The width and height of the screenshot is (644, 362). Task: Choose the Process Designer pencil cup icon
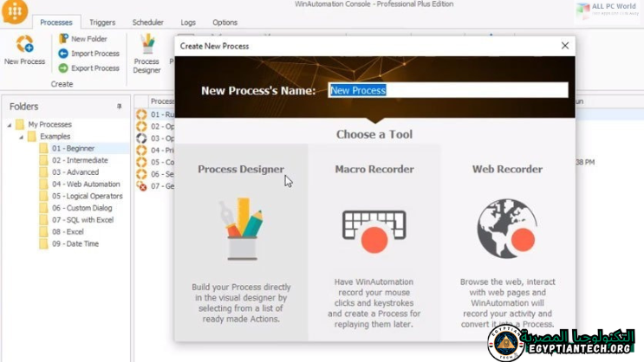click(x=241, y=229)
